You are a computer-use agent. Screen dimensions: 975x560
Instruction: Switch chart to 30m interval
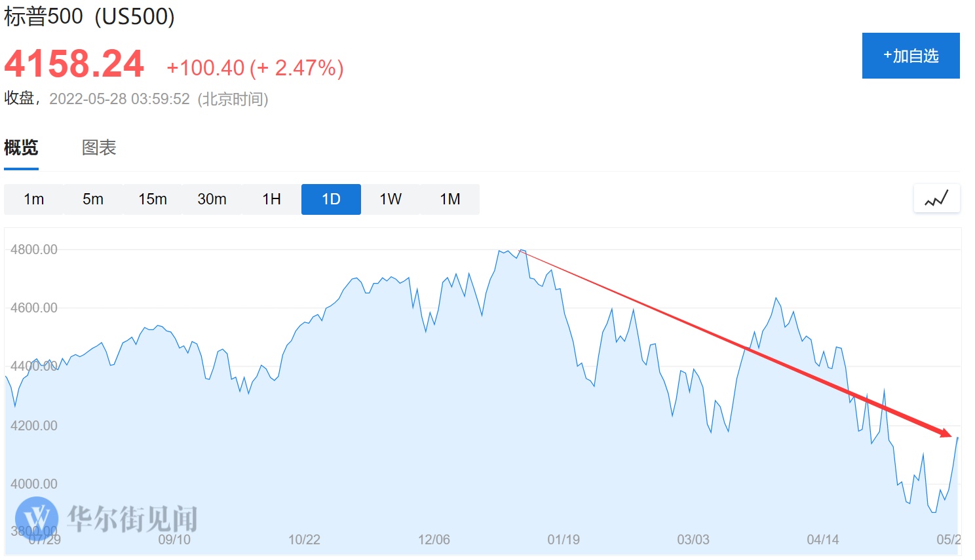pos(212,199)
